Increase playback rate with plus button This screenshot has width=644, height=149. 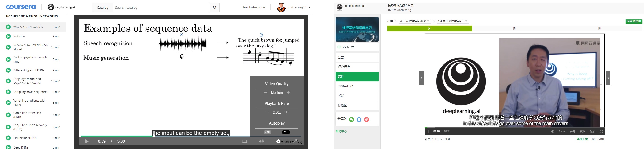click(x=286, y=112)
